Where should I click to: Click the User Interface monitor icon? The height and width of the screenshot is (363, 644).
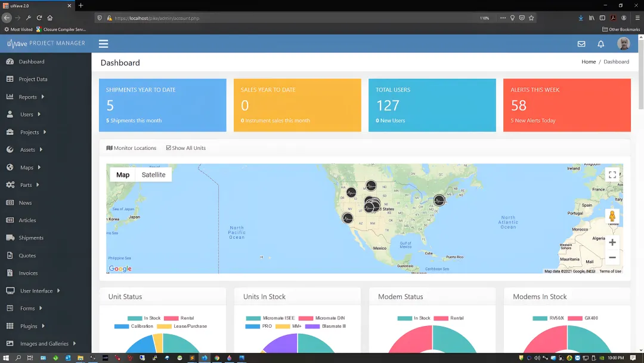[x=10, y=291]
